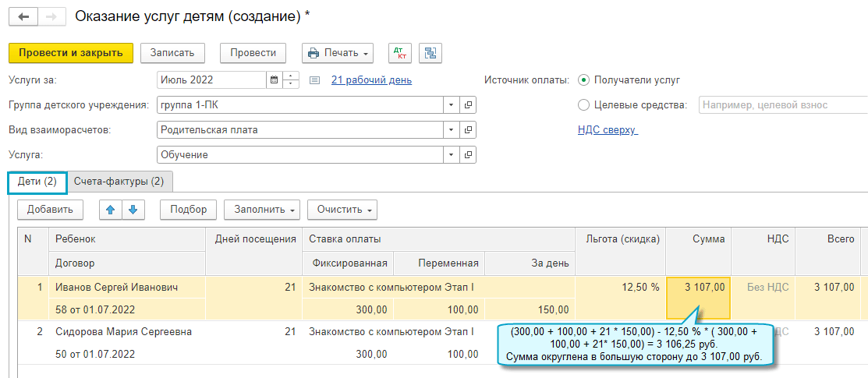Select the Сидорова Мария Сергеевна row
Viewport: 868px width, 378px height.
pos(124,331)
